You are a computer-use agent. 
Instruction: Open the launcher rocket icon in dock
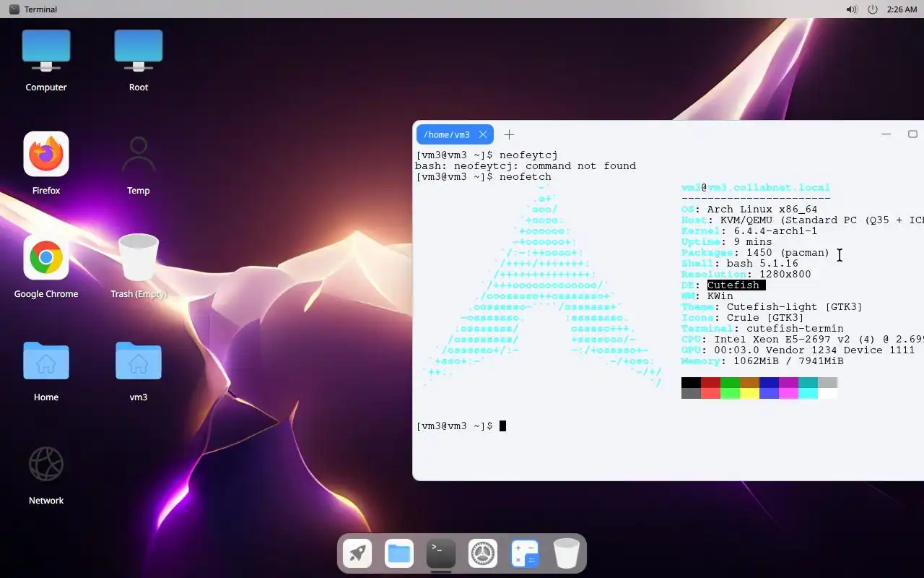[x=357, y=554]
